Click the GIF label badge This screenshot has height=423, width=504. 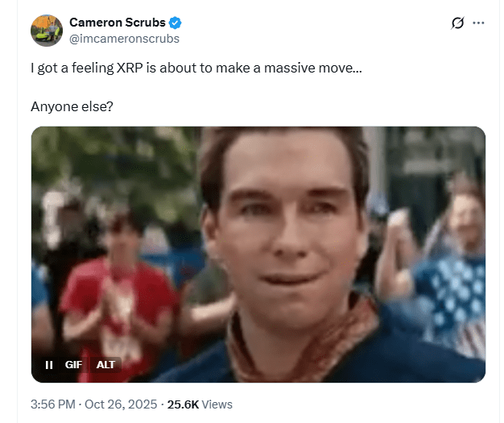tap(73, 365)
